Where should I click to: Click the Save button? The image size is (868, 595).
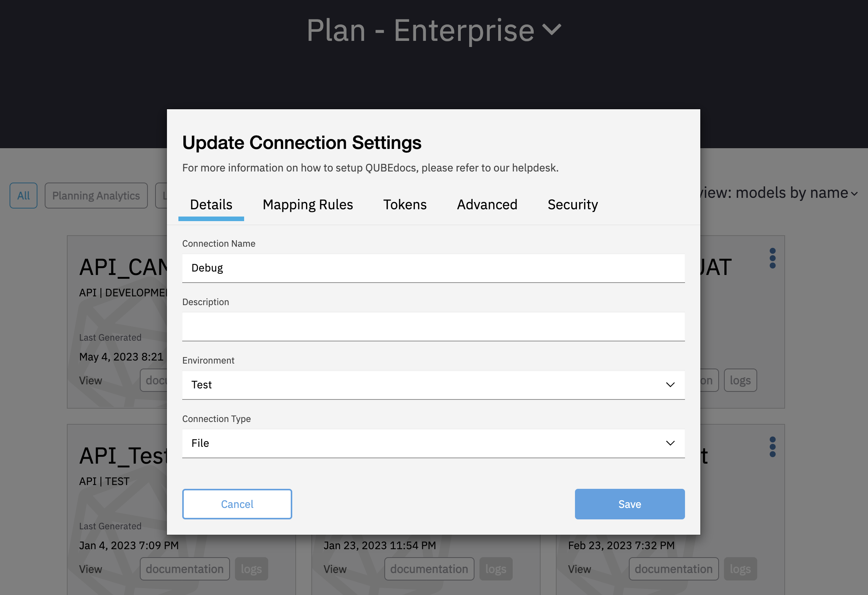click(x=630, y=504)
